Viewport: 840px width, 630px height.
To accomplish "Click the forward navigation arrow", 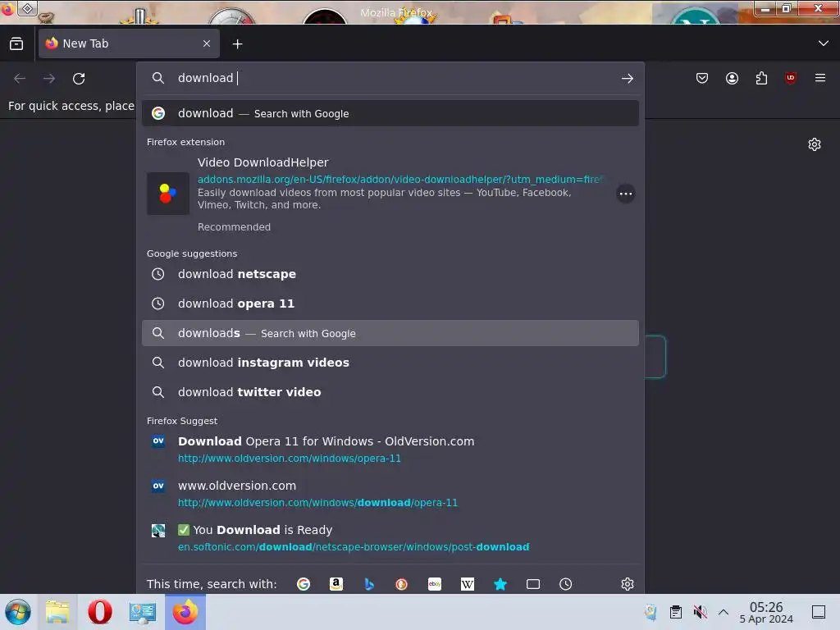I will point(49,79).
